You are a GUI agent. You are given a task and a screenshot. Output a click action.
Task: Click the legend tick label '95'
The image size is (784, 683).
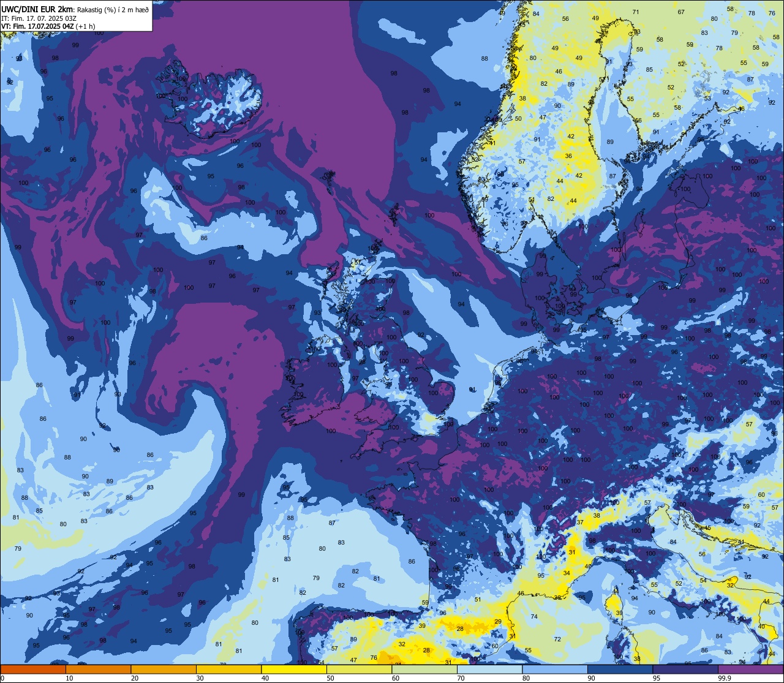[656, 678]
